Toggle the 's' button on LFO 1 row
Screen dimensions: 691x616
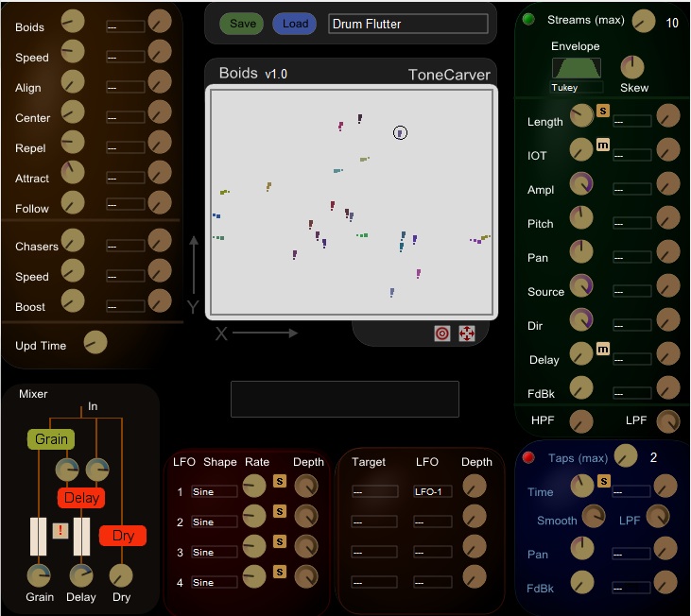tap(280, 481)
